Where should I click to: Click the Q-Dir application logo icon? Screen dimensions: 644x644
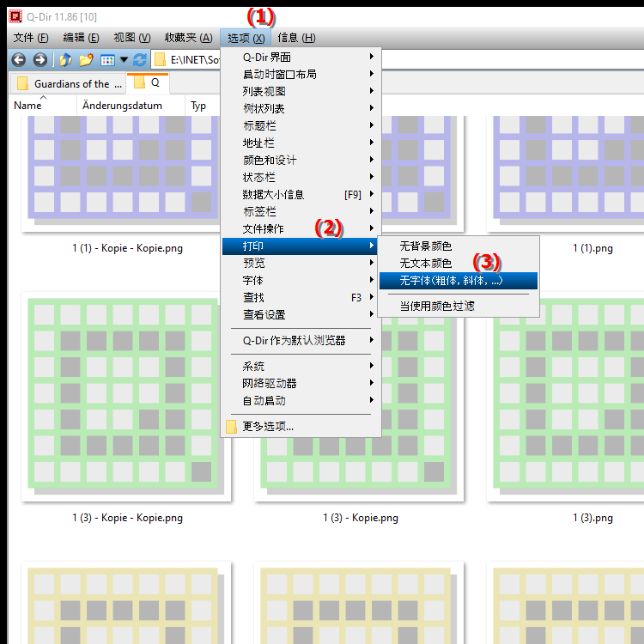(x=15, y=16)
